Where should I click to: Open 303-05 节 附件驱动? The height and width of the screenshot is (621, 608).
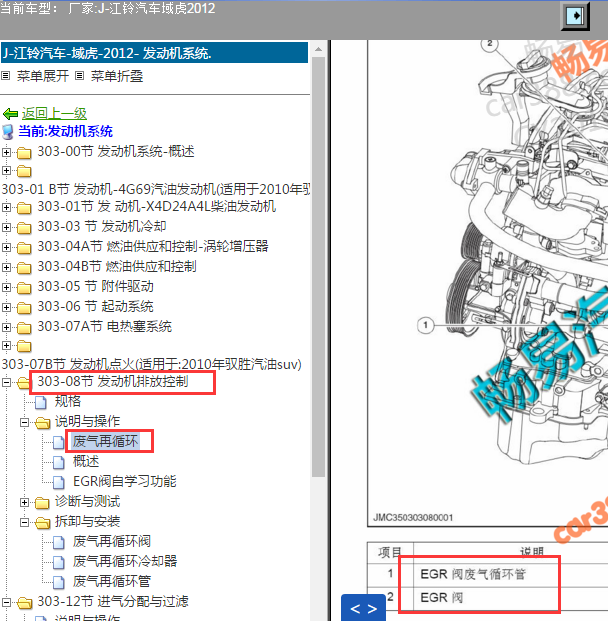[x=95, y=286]
